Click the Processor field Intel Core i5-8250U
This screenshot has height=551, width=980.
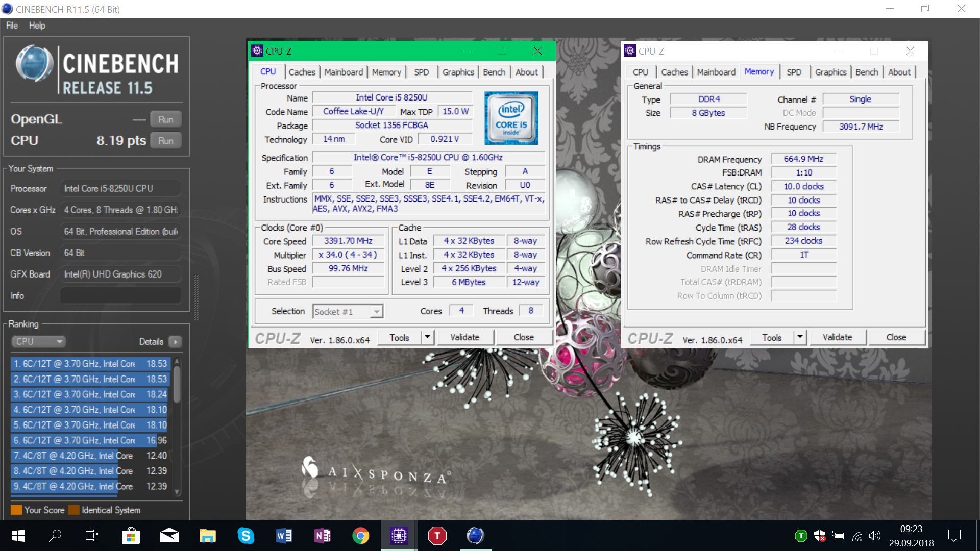pyautogui.click(x=121, y=189)
